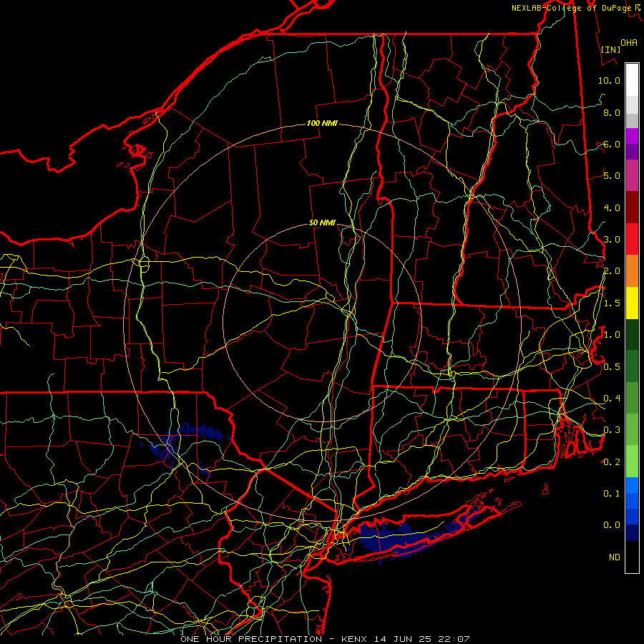Click the 0.4 legend value

pyautogui.click(x=612, y=399)
